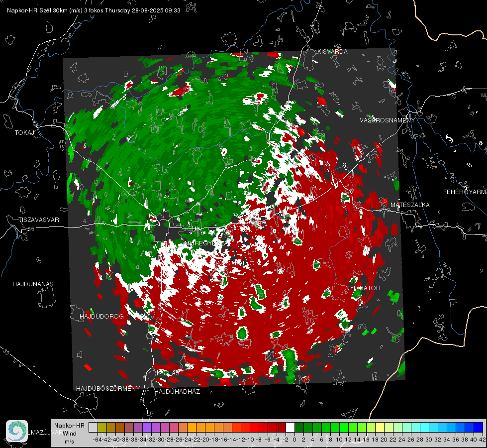
Task: Click the NYÍREGYHÁZA city label
Action: click(206, 243)
